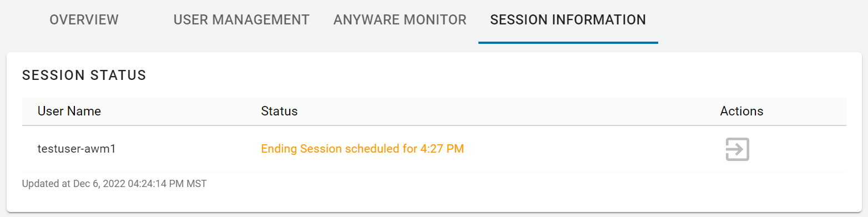Switch to the User Management tab

[x=241, y=20]
